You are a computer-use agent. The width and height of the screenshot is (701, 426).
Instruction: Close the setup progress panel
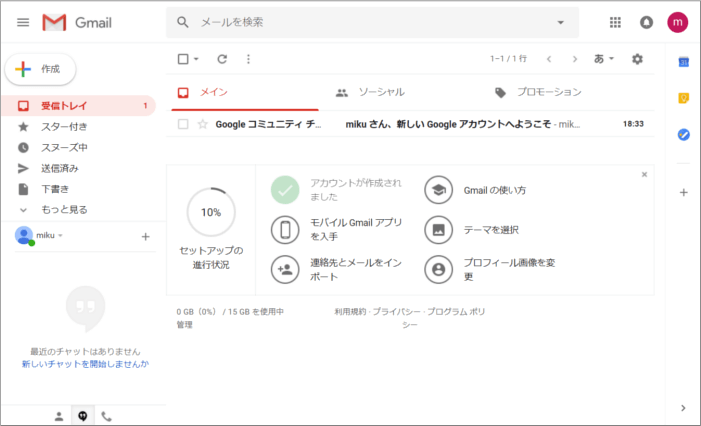pyautogui.click(x=644, y=174)
